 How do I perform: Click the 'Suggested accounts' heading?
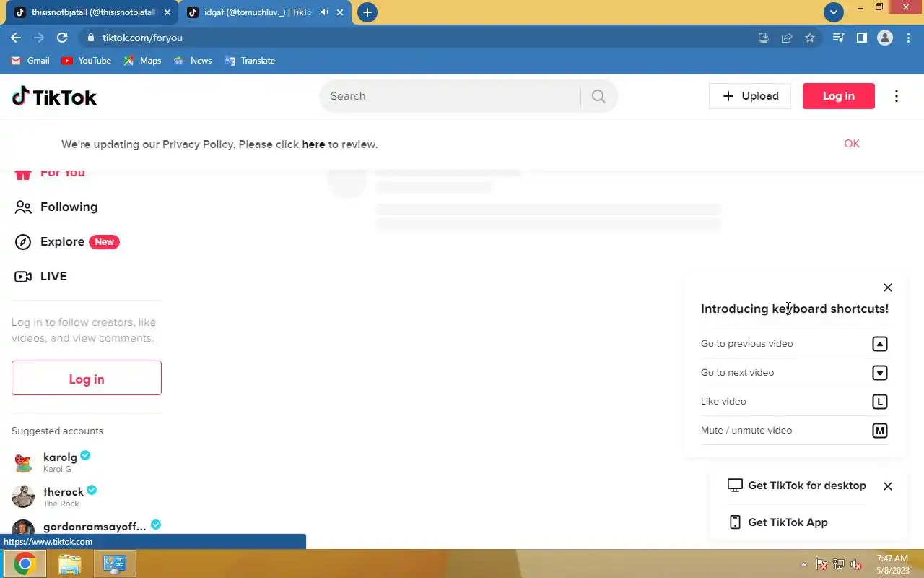[x=57, y=431]
